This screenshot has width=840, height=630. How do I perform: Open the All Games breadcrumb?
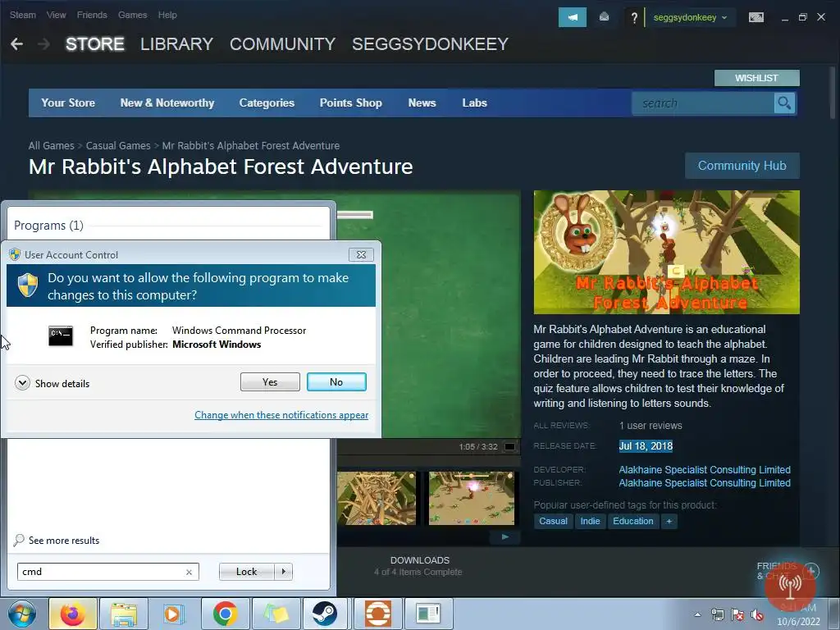(52, 146)
